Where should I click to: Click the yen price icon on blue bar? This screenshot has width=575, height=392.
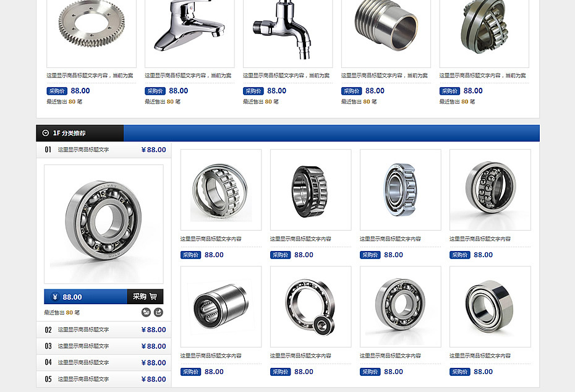(x=55, y=297)
